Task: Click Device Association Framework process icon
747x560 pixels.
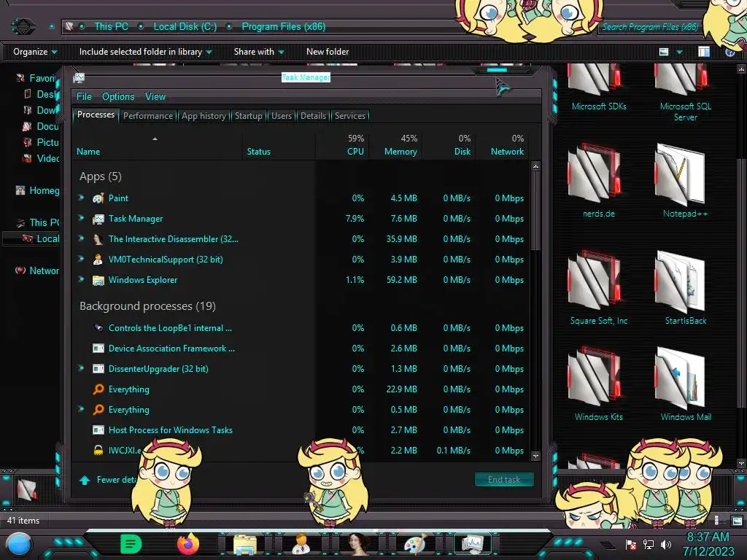Action: 98,348
